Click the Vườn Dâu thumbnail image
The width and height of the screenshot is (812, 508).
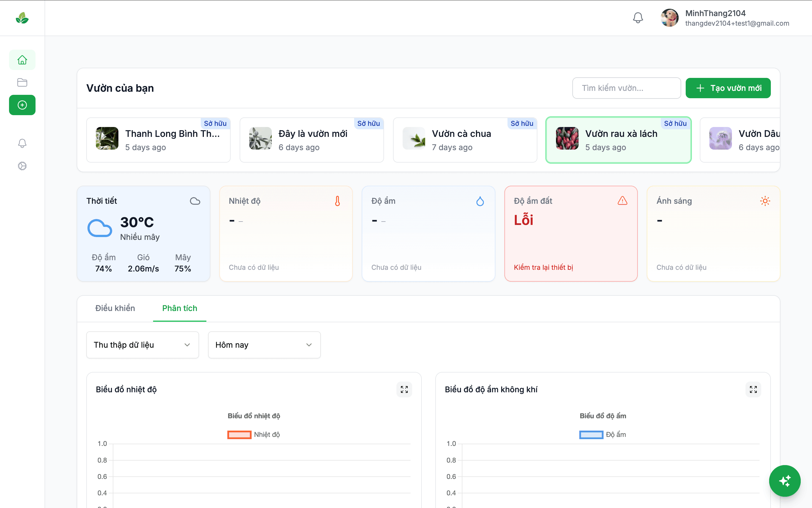[x=720, y=138]
